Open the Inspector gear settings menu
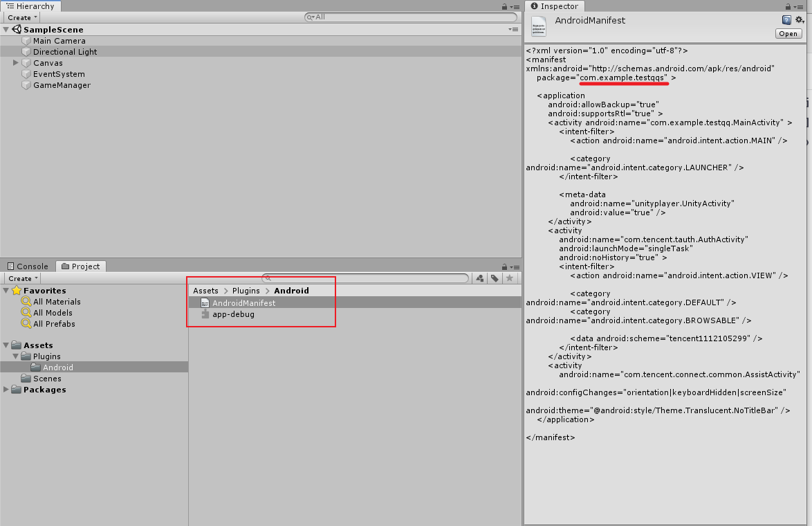Image resolution: width=812 pixels, height=526 pixels. [800, 19]
